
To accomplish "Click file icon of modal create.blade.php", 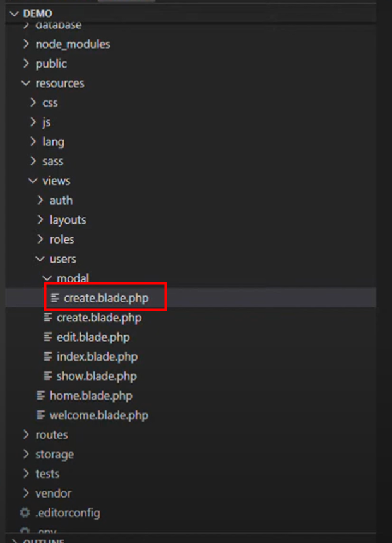I will 55,298.
